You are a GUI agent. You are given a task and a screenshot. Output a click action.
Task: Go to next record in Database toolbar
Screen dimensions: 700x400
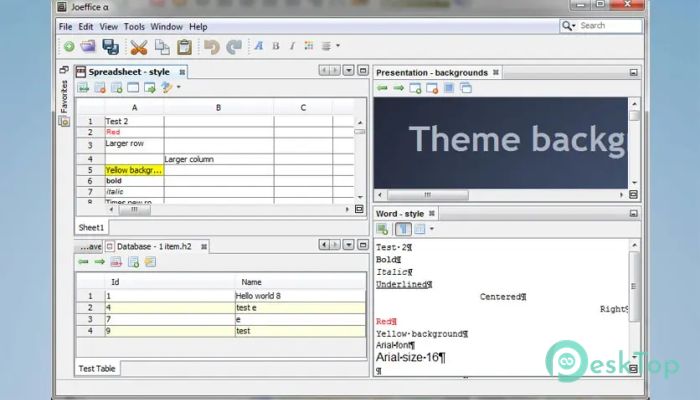(x=99, y=262)
